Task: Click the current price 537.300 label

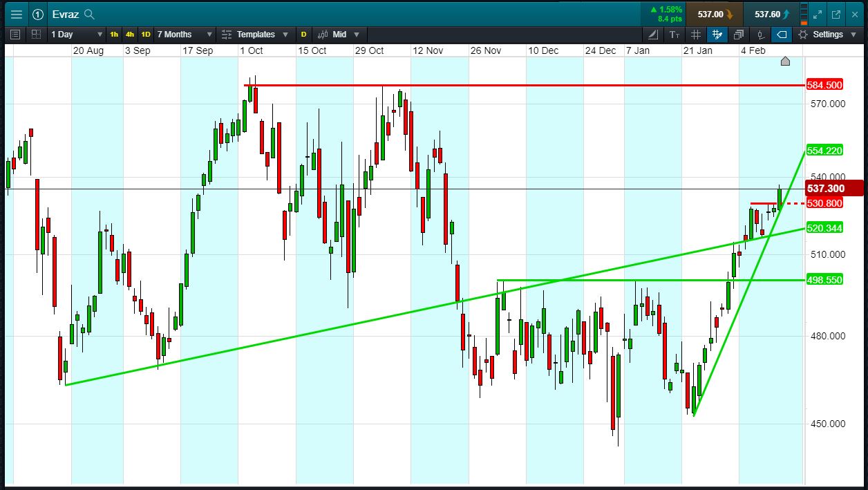Action: coord(834,188)
